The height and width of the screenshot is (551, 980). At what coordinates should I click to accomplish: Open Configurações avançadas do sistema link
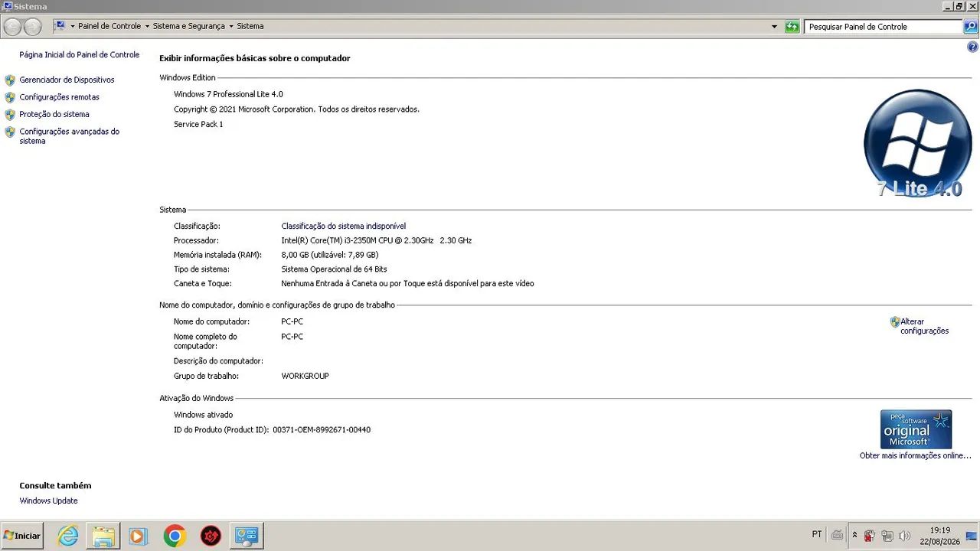pos(70,137)
